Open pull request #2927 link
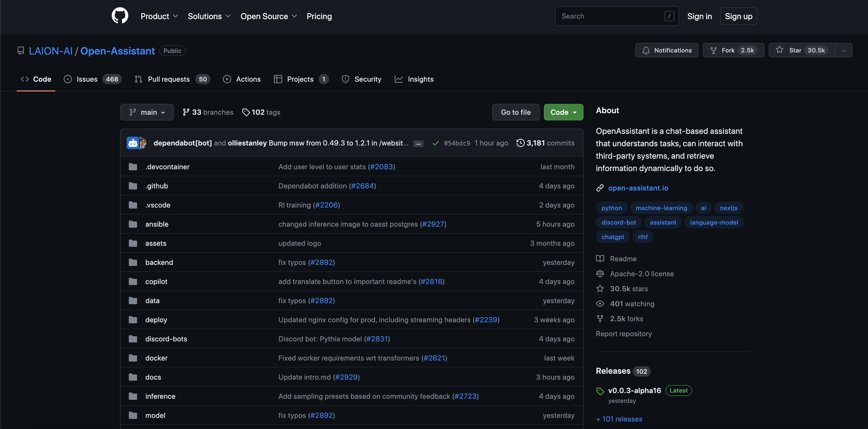 click(x=433, y=224)
